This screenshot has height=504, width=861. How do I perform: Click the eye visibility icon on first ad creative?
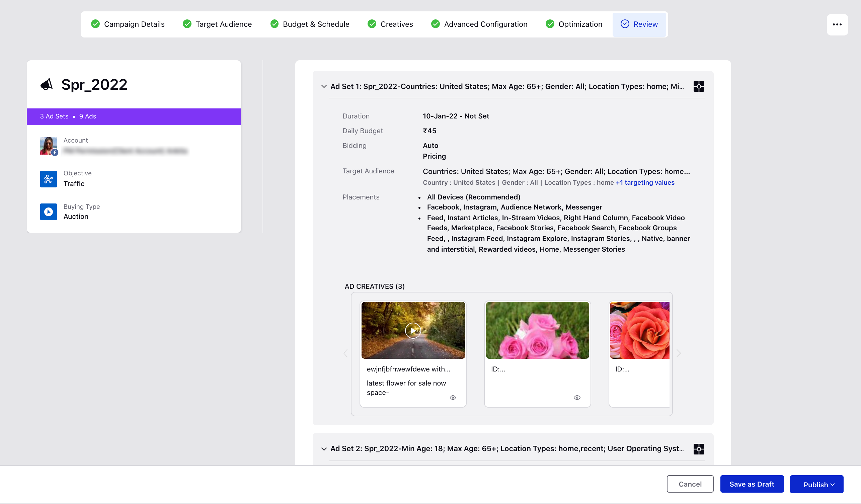(452, 397)
